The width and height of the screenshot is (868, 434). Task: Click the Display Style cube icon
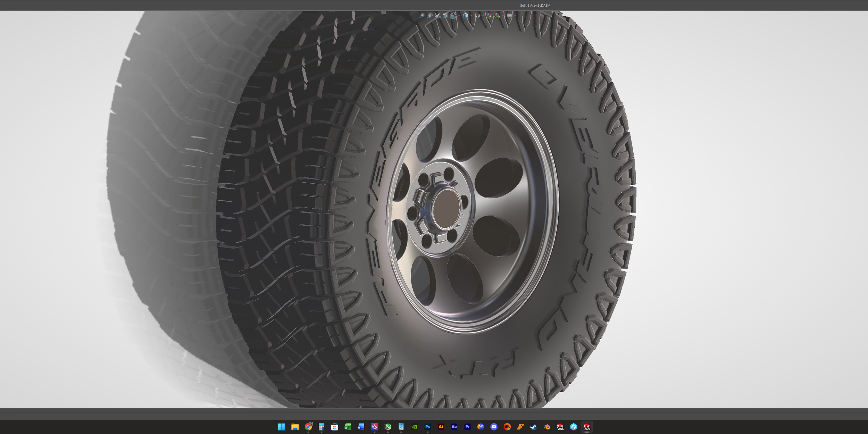(466, 16)
